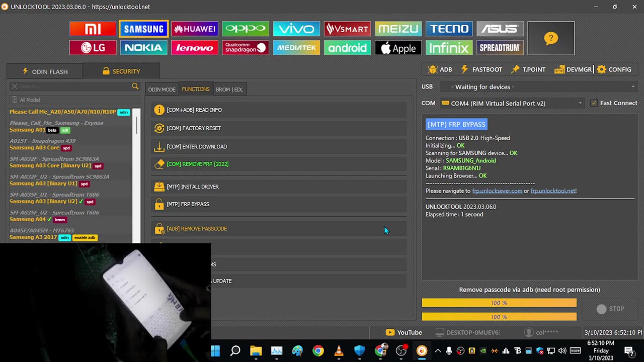Toggle the Fast Connect checkbox

pos(594,103)
